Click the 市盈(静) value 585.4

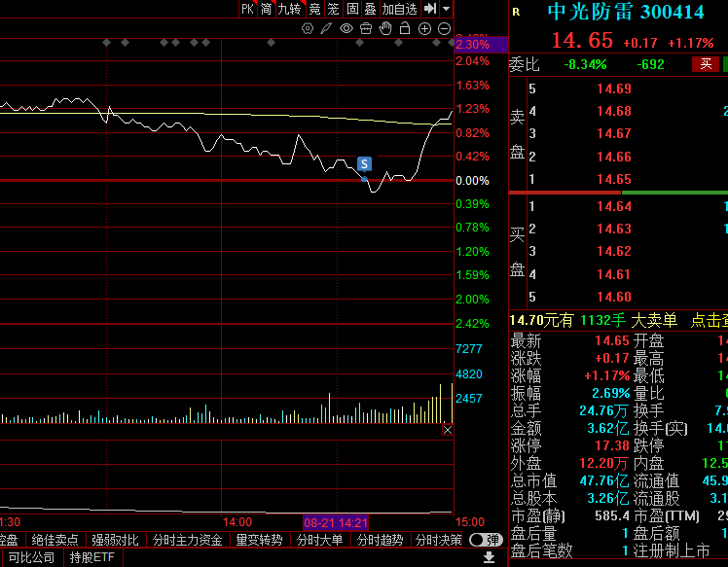click(611, 516)
